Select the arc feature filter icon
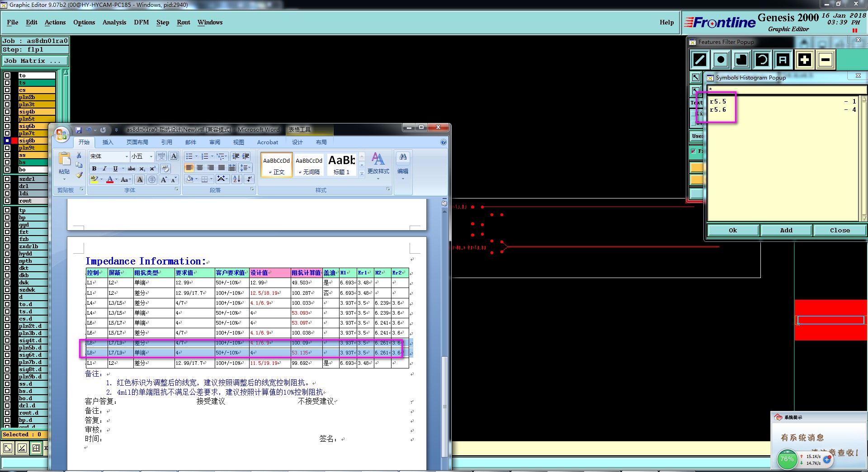The height and width of the screenshot is (472, 868). 762,60
